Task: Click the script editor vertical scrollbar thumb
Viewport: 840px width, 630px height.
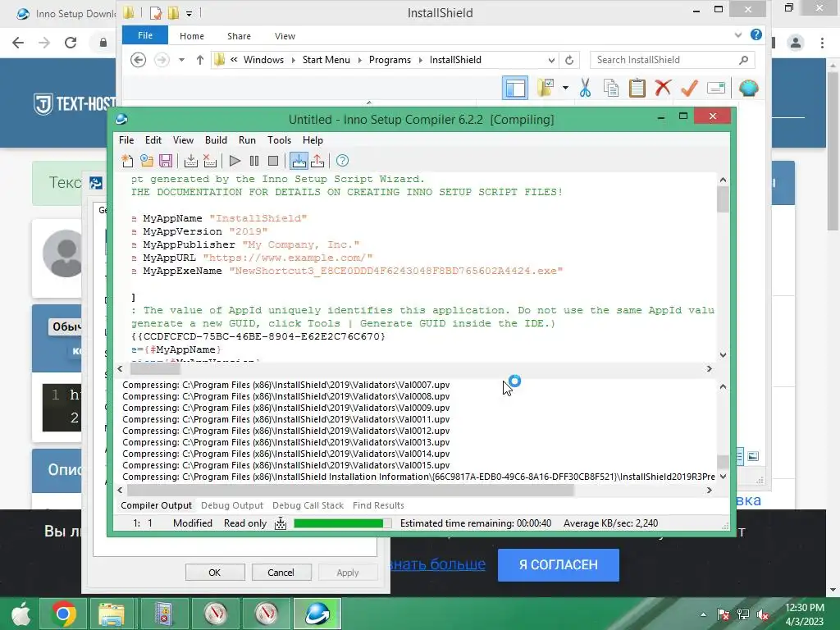Action: [x=723, y=199]
